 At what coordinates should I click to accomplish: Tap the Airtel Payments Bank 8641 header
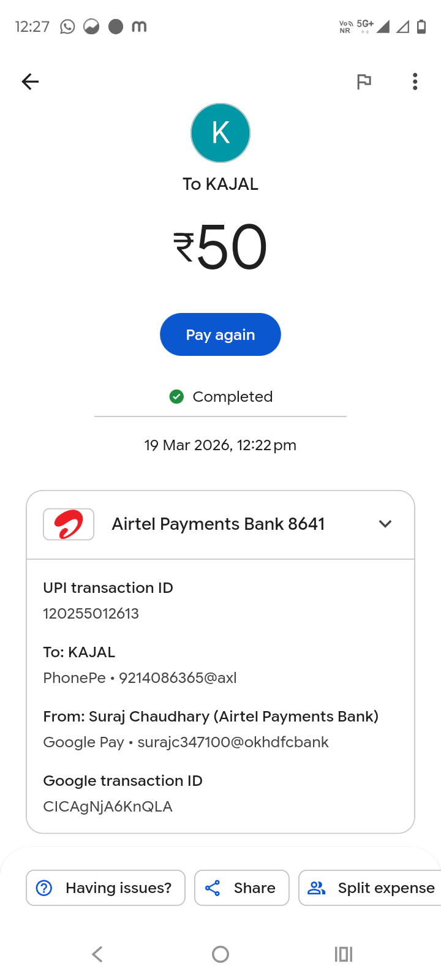click(x=218, y=524)
